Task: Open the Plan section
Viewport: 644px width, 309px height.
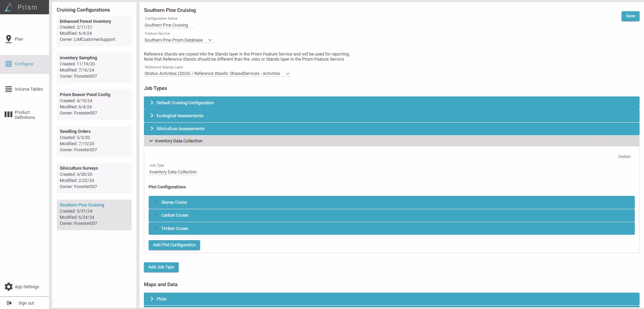Action: coord(24,39)
